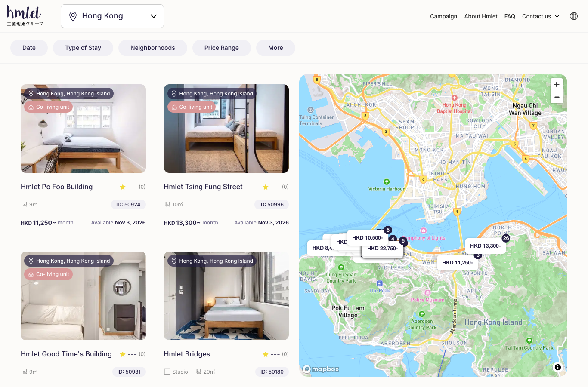588x387 pixels.
Task: View the Hmlet Bridges room photo
Action: pos(226,296)
